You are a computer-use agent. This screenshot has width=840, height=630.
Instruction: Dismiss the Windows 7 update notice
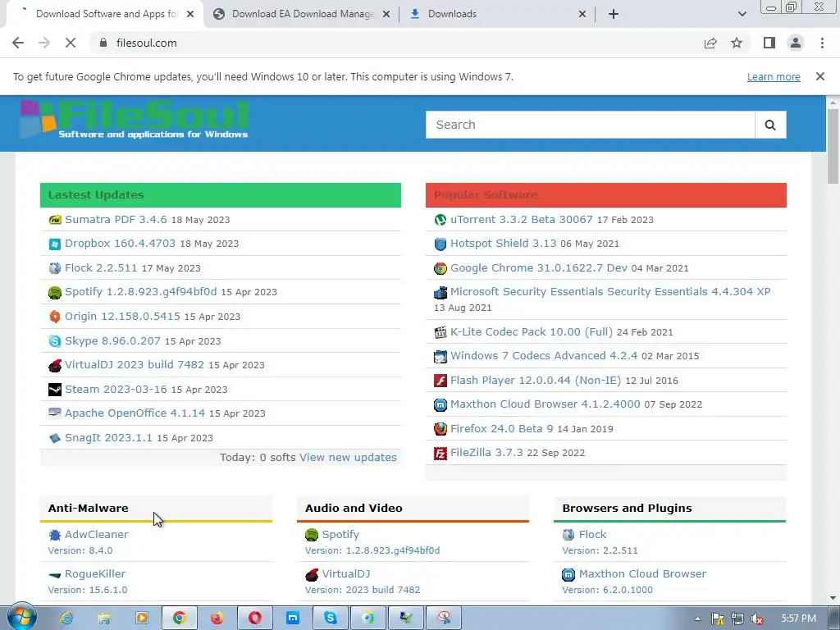click(x=819, y=76)
